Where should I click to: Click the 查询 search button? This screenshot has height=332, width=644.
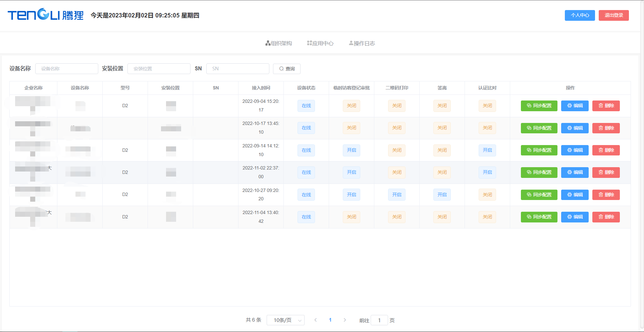point(286,69)
